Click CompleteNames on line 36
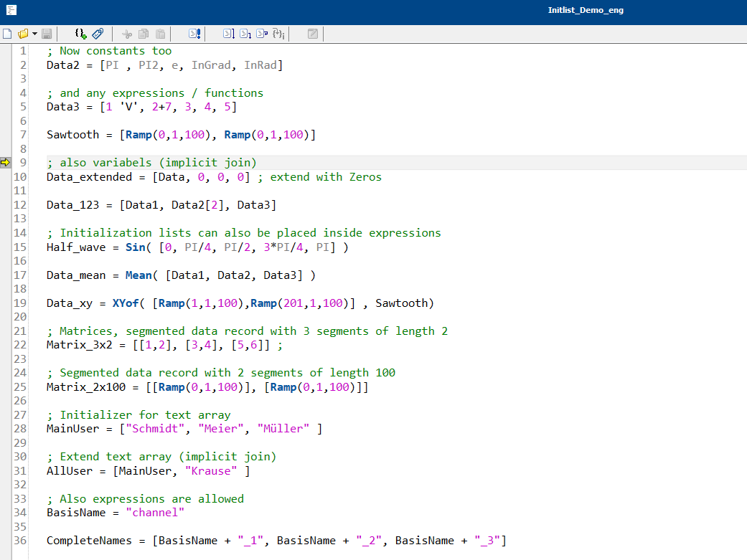 (x=89, y=541)
